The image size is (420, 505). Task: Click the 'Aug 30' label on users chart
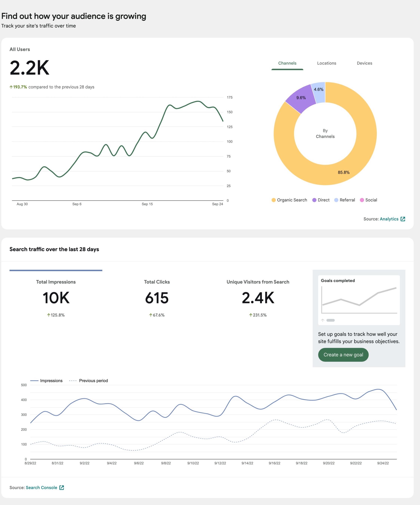click(22, 204)
